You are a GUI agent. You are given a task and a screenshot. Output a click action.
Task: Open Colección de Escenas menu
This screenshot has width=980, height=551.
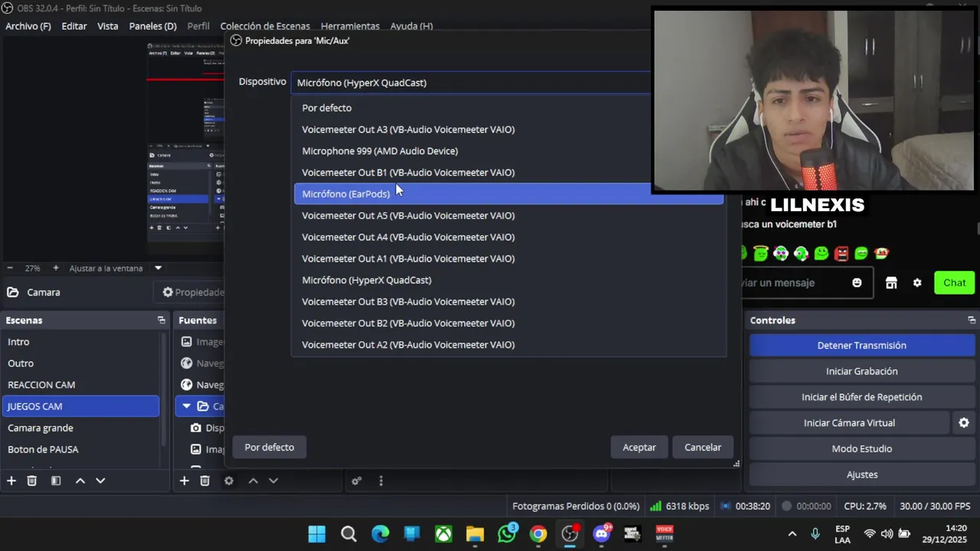click(x=265, y=26)
